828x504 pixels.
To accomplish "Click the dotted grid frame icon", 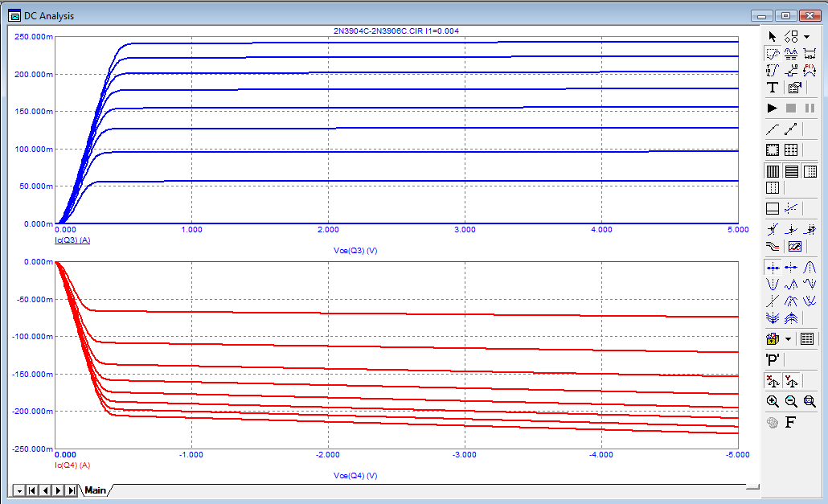I will (x=791, y=150).
